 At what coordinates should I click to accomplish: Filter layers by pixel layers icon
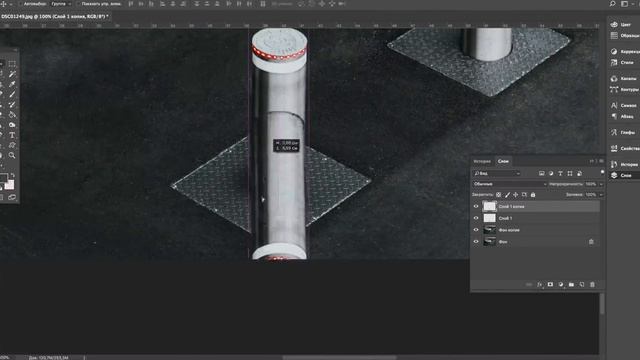[x=542, y=173]
